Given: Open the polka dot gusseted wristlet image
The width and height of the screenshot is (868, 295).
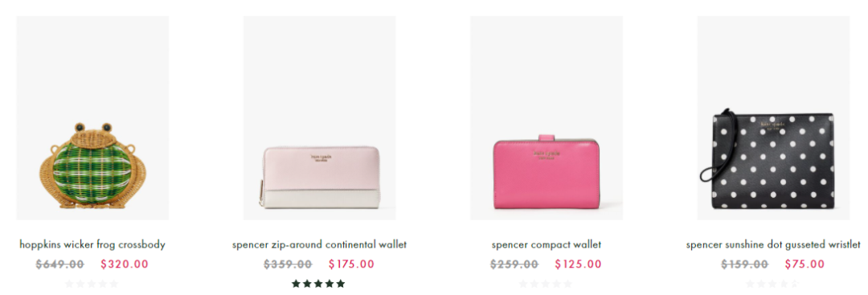Looking at the screenshot, I should point(773,118).
